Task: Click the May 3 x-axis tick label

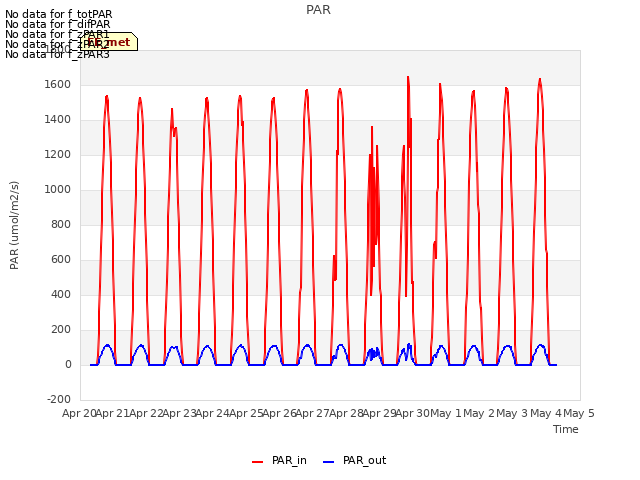Action: [513, 413]
